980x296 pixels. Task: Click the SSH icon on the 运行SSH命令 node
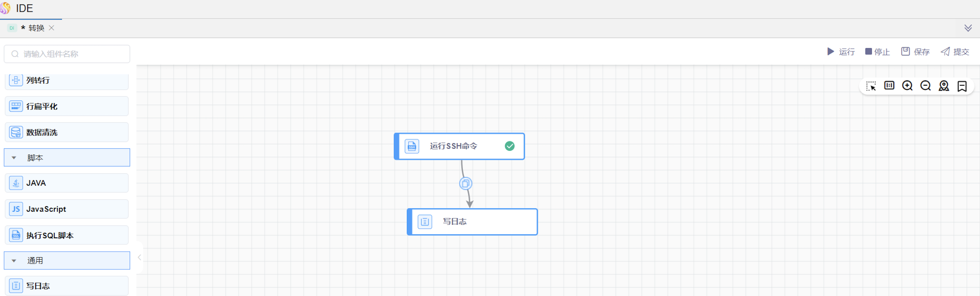click(412, 146)
